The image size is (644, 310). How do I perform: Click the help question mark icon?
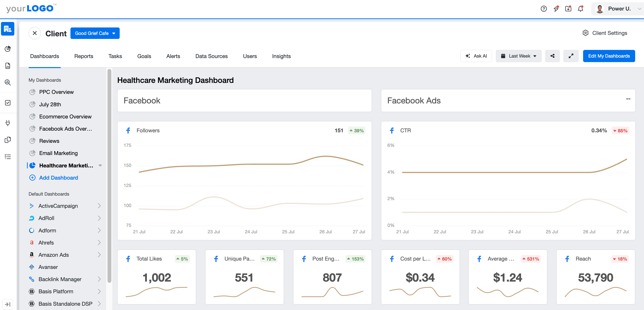pos(543,9)
